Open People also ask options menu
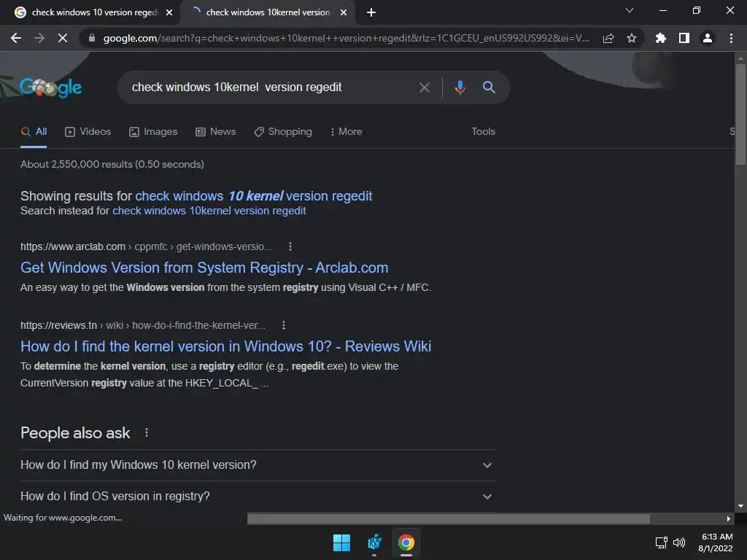The width and height of the screenshot is (747, 560). pyautogui.click(x=146, y=433)
